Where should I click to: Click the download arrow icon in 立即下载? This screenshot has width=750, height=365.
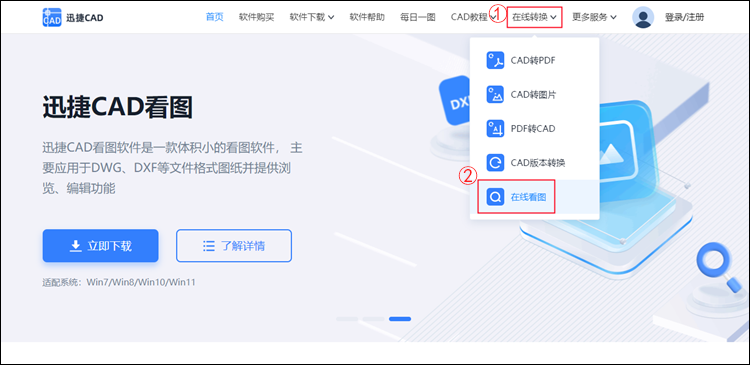coord(75,246)
